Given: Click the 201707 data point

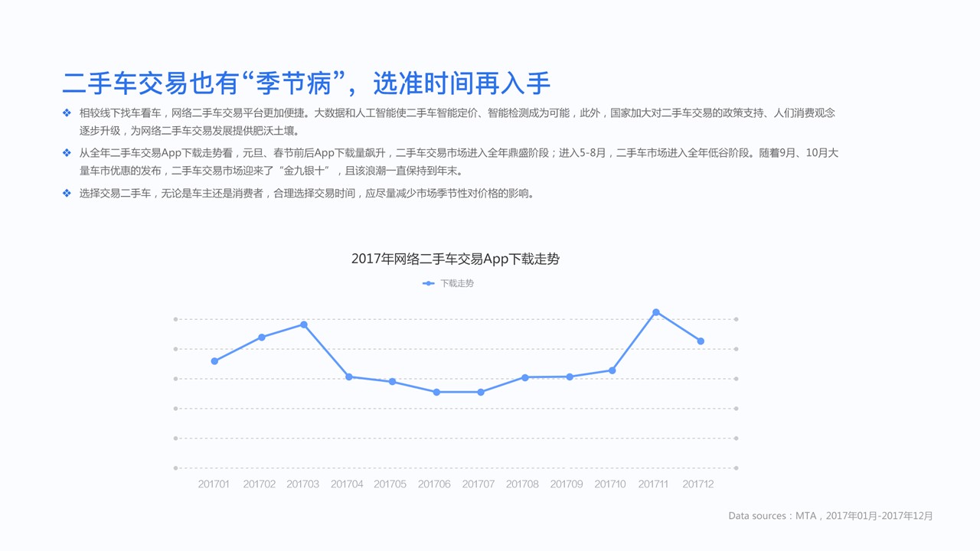Looking at the screenshot, I should point(481,392).
